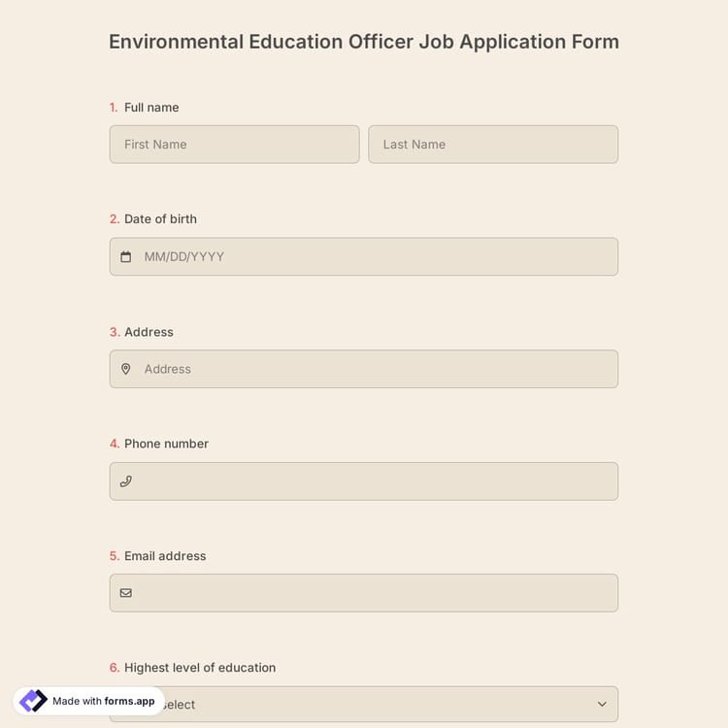Image resolution: width=728 pixels, height=728 pixels.
Task: Click the Address placeholder text in field
Action: (168, 369)
